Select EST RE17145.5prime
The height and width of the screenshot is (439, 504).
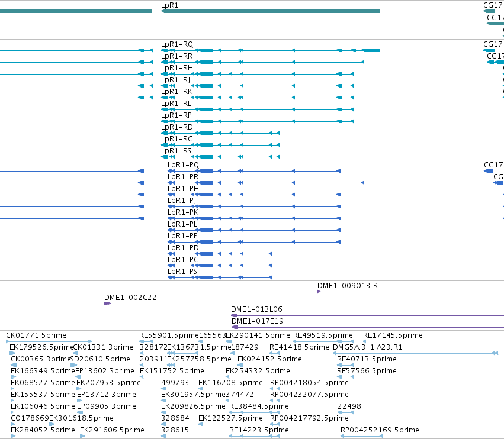pos(393,335)
